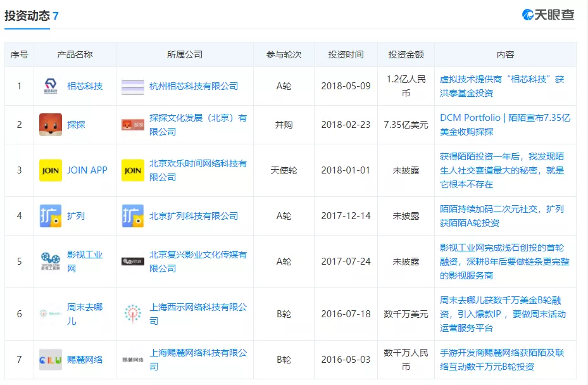
Task: Click the 周末去哪儿 product logo
Action: pyautogui.click(x=51, y=313)
